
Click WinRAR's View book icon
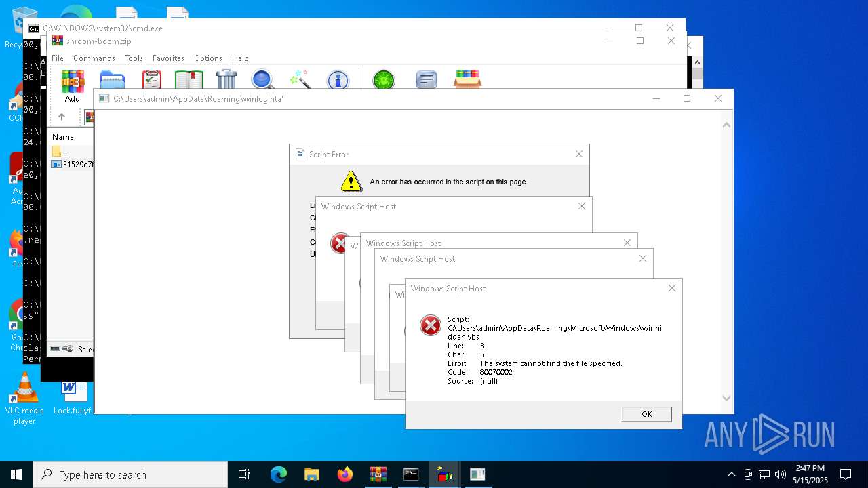click(189, 80)
